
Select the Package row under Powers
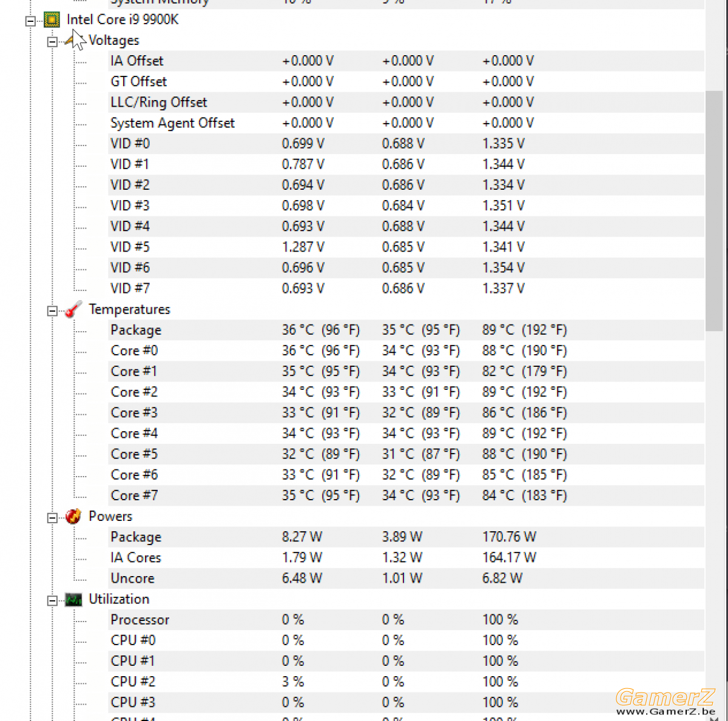(x=405, y=537)
